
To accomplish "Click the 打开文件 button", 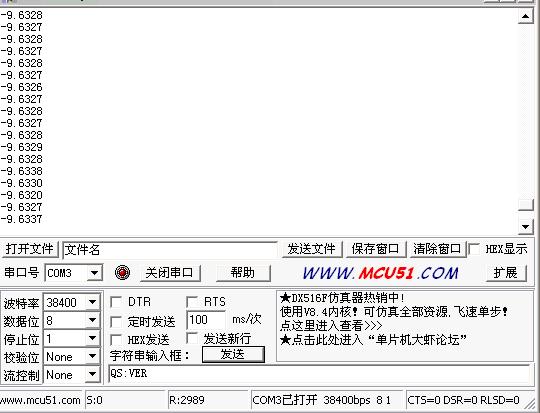I will click(x=30, y=249).
